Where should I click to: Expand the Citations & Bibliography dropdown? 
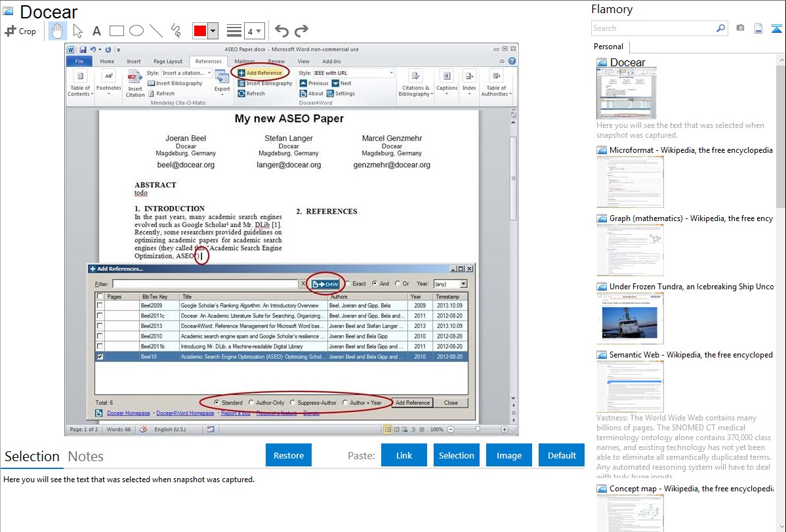click(x=415, y=83)
